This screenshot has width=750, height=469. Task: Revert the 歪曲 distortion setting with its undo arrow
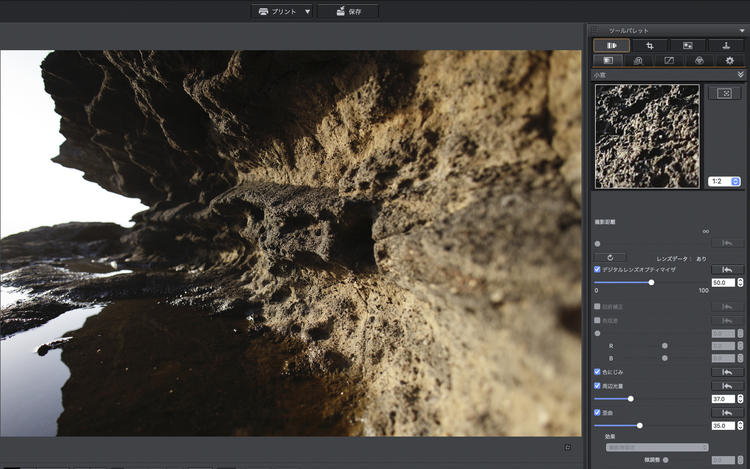[x=726, y=412]
